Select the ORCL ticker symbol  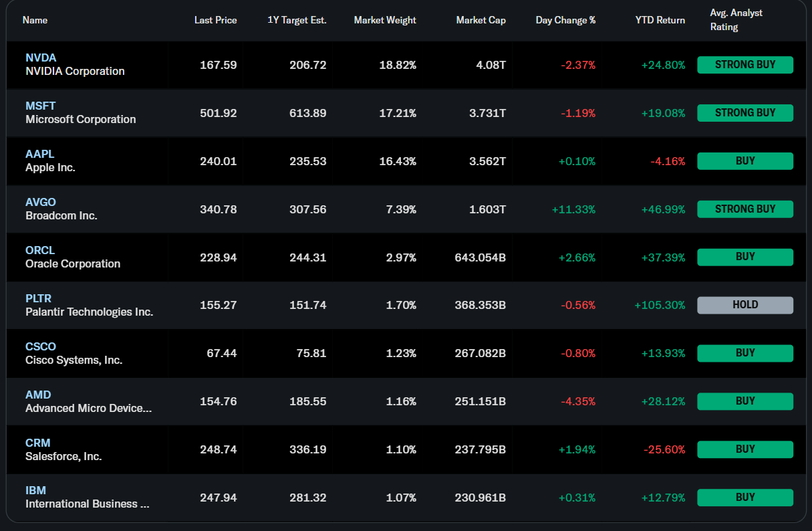click(40, 251)
